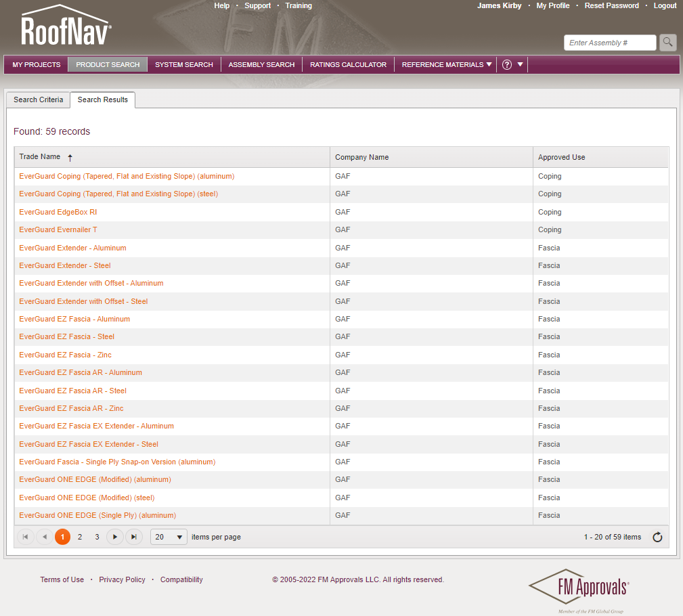The image size is (683, 616).
Task: Select Product Search menu item
Action: pos(108,64)
